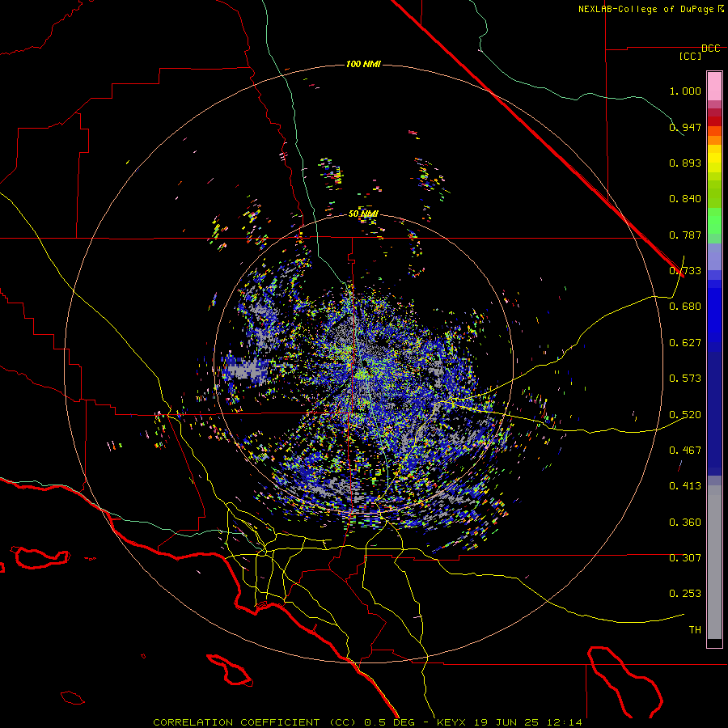Click the 0.360 color scale label
Image resolution: width=728 pixels, height=728 pixels.
click(685, 523)
